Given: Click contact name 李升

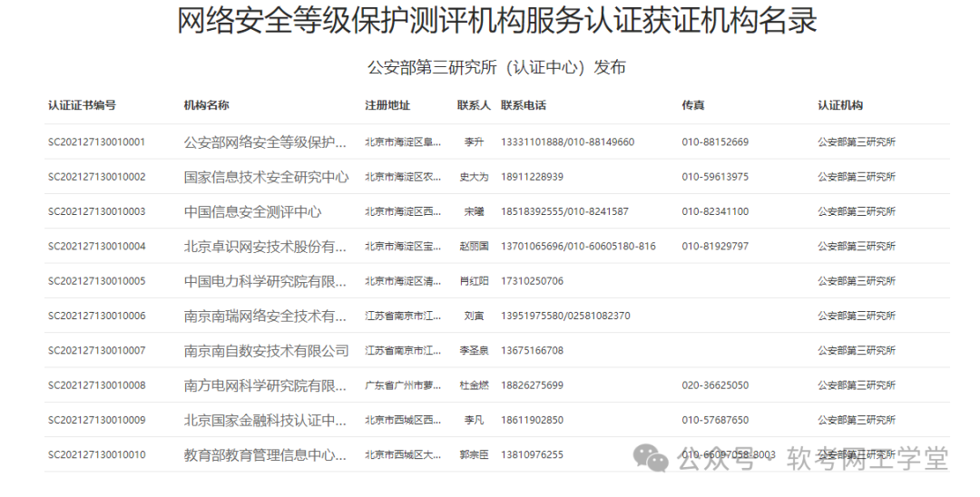Looking at the screenshot, I should click(x=474, y=142).
